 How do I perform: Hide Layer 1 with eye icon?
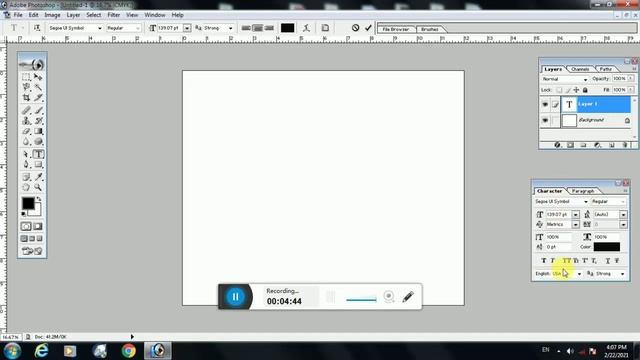pos(545,104)
